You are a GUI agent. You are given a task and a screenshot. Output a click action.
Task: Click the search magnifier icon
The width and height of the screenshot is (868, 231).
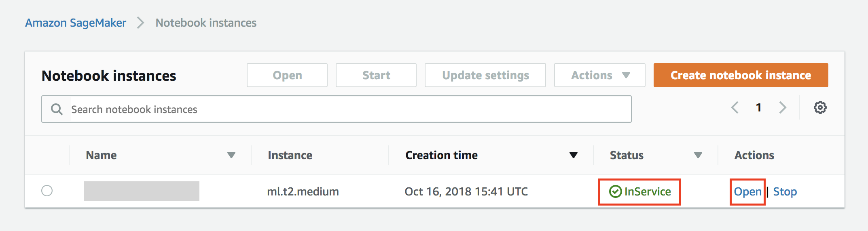click(57, 109)
